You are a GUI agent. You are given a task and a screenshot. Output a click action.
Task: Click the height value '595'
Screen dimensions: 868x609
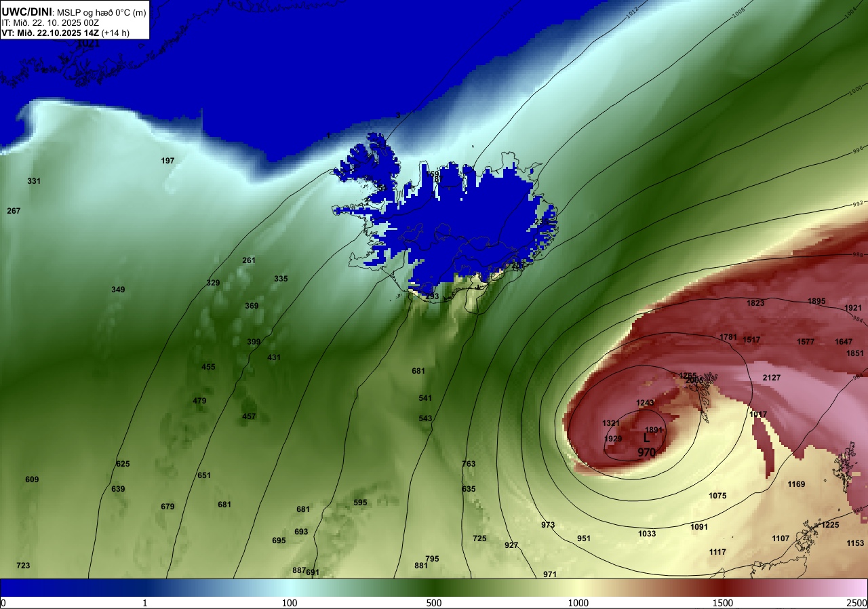point(360,503)
